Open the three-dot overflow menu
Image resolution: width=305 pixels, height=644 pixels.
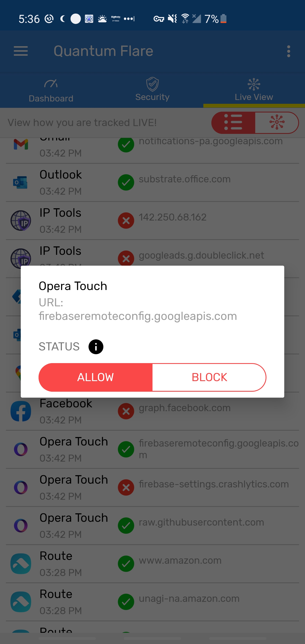pos(288,51)
